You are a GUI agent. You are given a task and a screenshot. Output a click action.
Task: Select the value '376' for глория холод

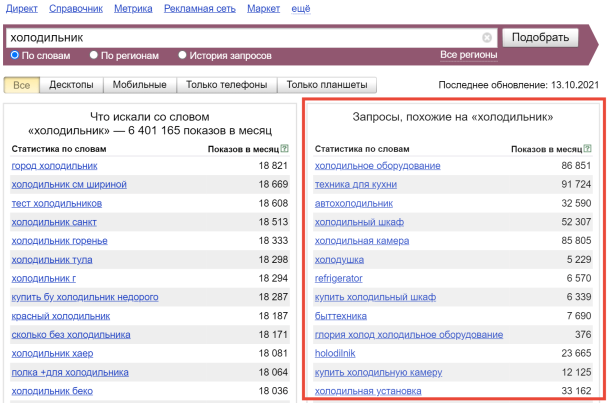point(583,334)
